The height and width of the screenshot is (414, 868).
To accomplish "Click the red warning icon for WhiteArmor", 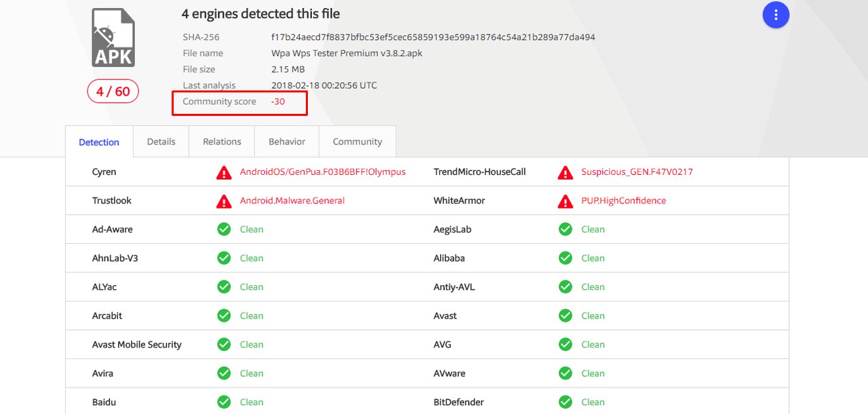I will [x=565, y=201].
